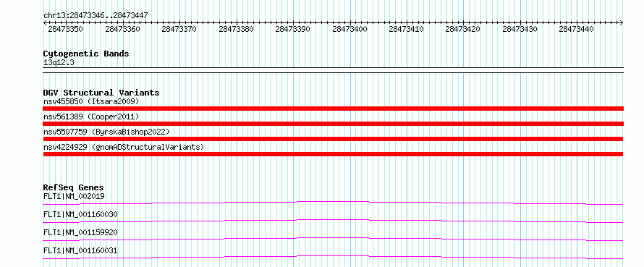Click ruler position 28473350

tap(65, 29)
